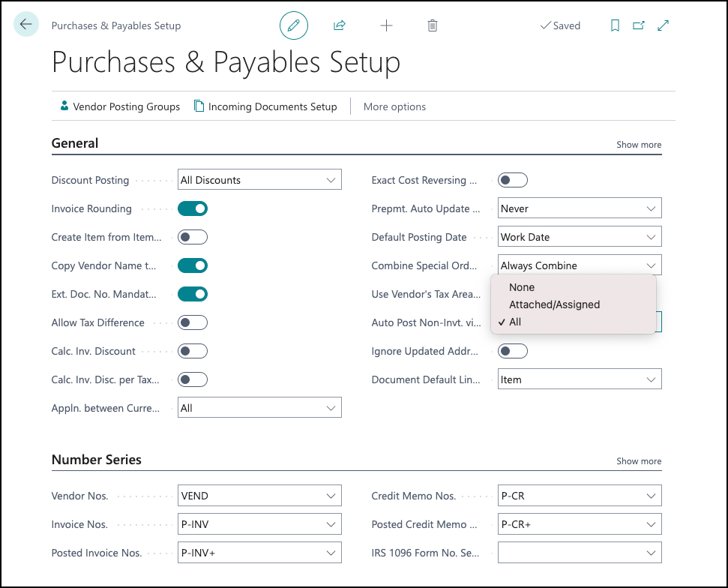Open Vendor Posting Groups

tap(120, 106)
